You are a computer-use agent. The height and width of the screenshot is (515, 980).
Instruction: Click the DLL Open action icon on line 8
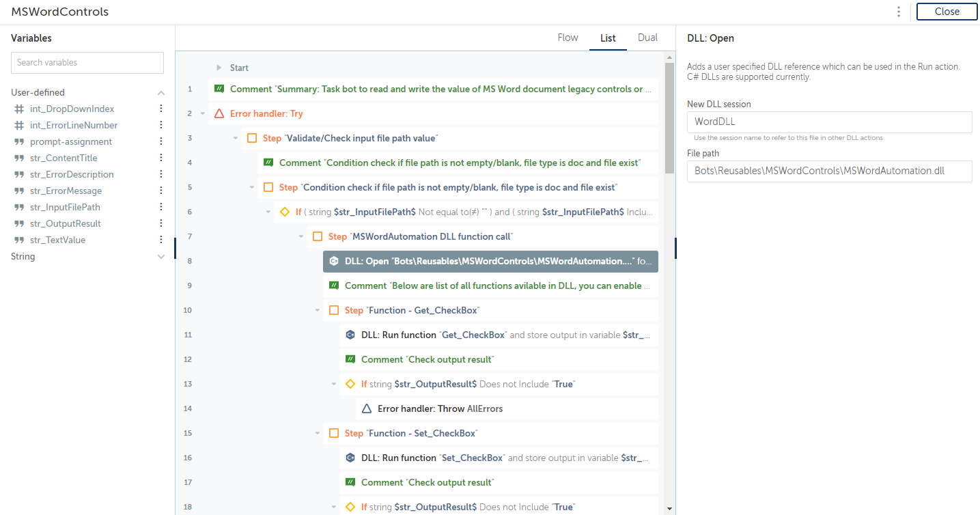(334, 261)
